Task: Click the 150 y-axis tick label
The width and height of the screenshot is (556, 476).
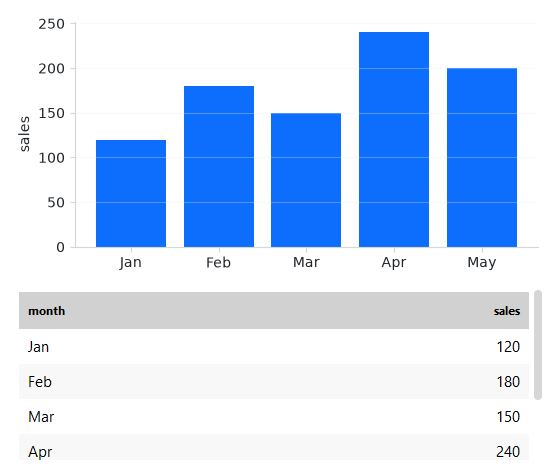Action: point(52,114)
